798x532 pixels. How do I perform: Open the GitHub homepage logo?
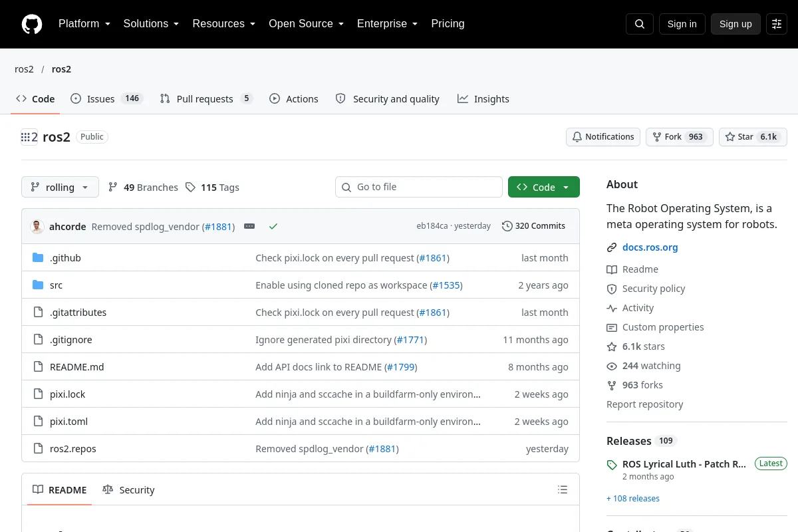32,24
